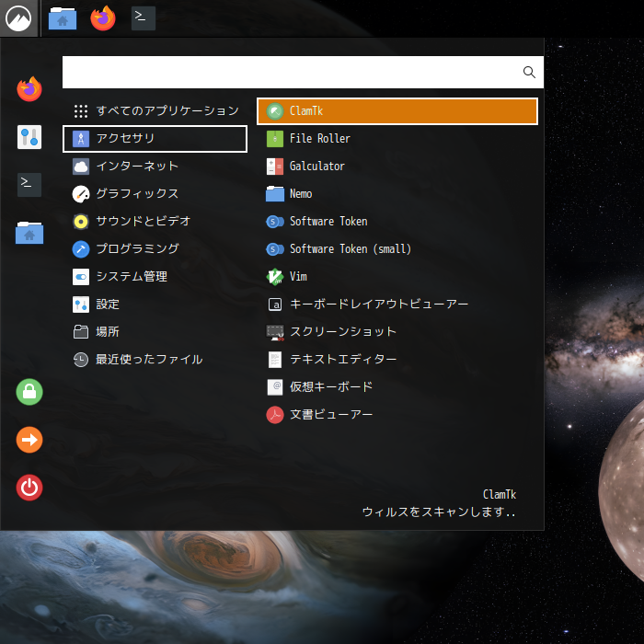Select インターネット category

(x=136, y=167)
